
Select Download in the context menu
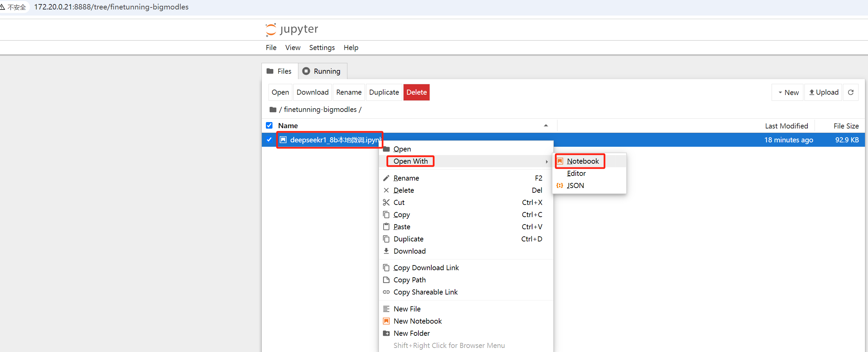[466, 251]
